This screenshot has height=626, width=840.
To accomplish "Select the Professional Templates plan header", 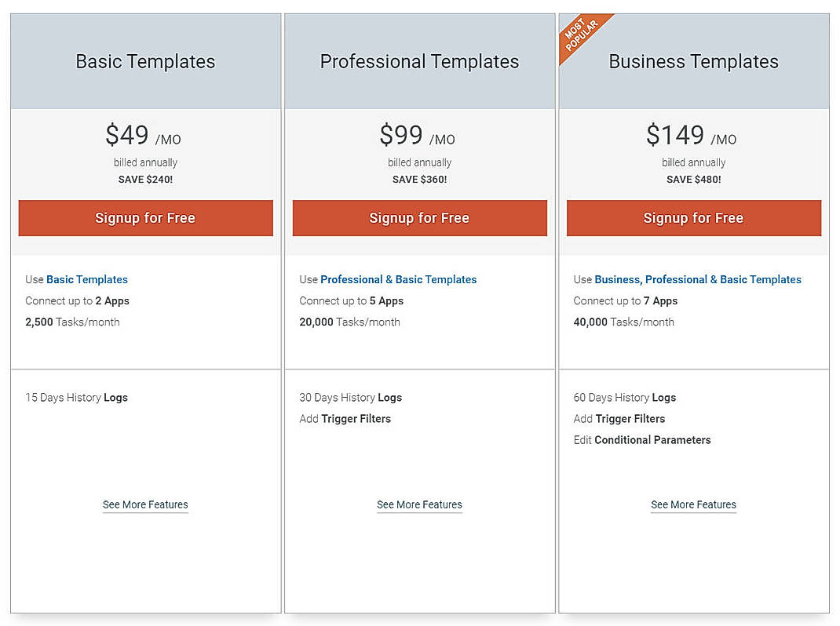I will pos(419,61).
